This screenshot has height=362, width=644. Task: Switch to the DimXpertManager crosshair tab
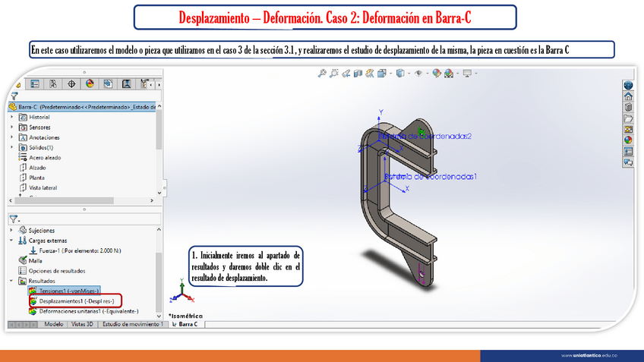[71, 84]
